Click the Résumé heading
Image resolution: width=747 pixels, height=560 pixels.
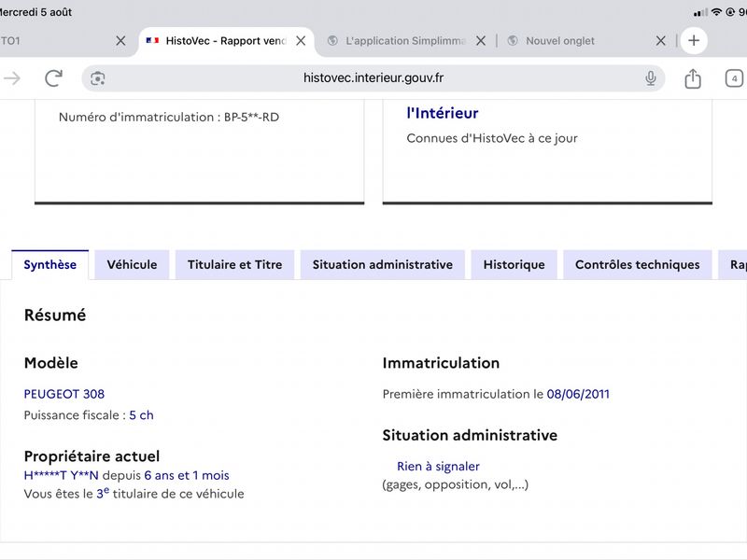tap(55, 315)
